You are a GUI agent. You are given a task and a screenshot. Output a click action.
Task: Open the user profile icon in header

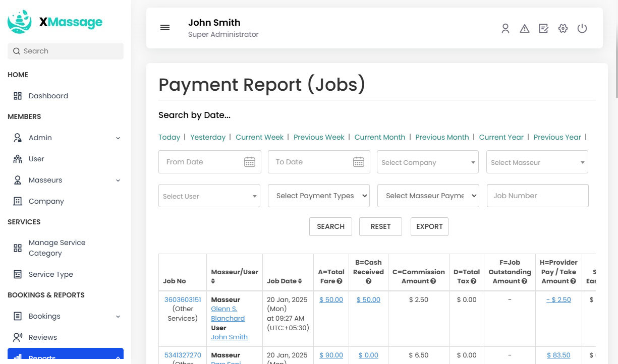click(505, 29)
